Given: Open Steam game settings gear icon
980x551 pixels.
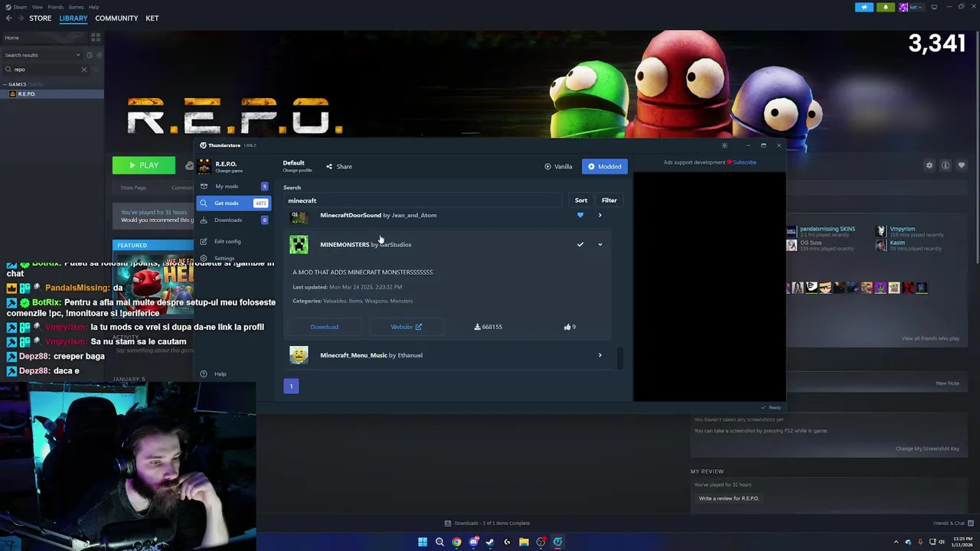Looking at the screenshot, I should (x=929, y=165).
